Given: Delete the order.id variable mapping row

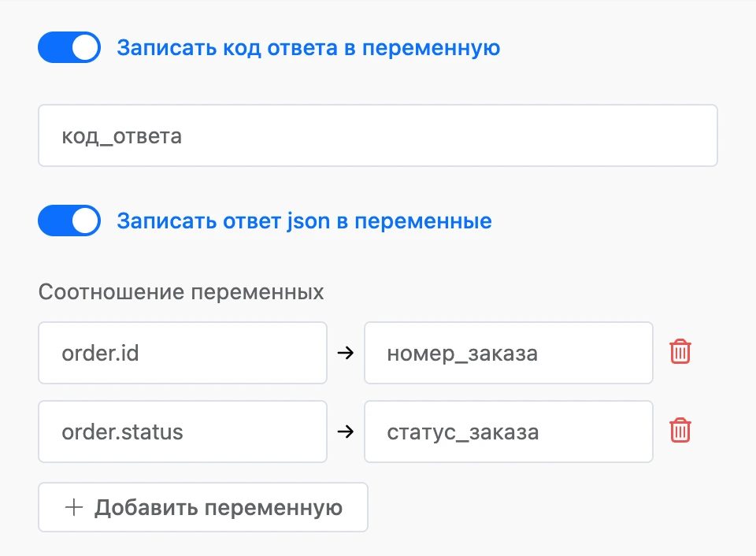Looking at the screenshot, I should click(680, 351).
